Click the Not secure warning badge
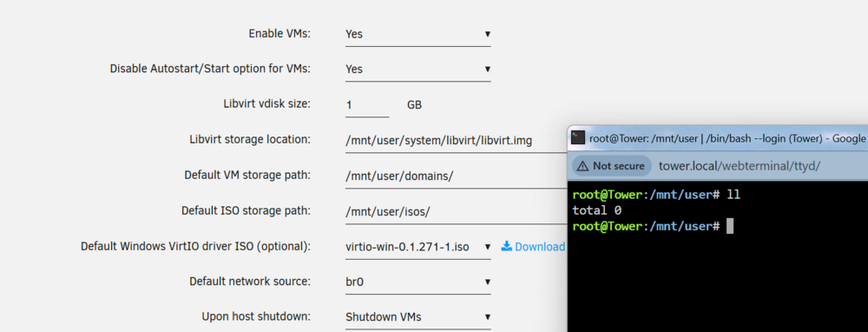868x332 pixels. 612,166
